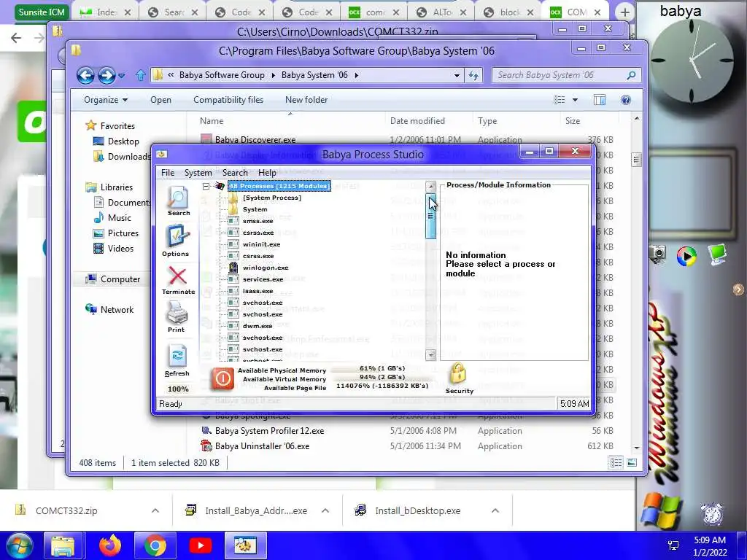Open File Explorer from the taskbar

[x=63, y=545]
